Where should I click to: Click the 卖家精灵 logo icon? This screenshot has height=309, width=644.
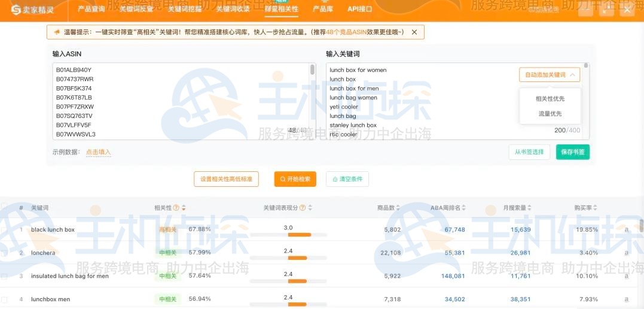[x=16, y=10]
